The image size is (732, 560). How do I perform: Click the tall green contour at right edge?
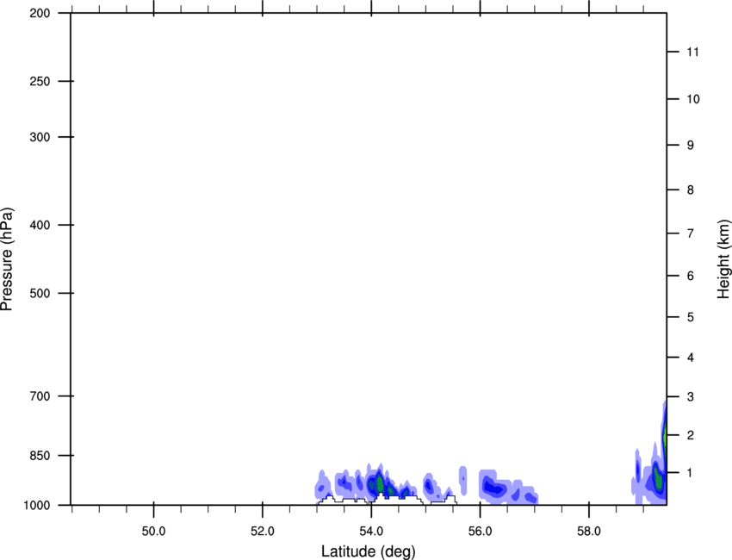[665, 435]
